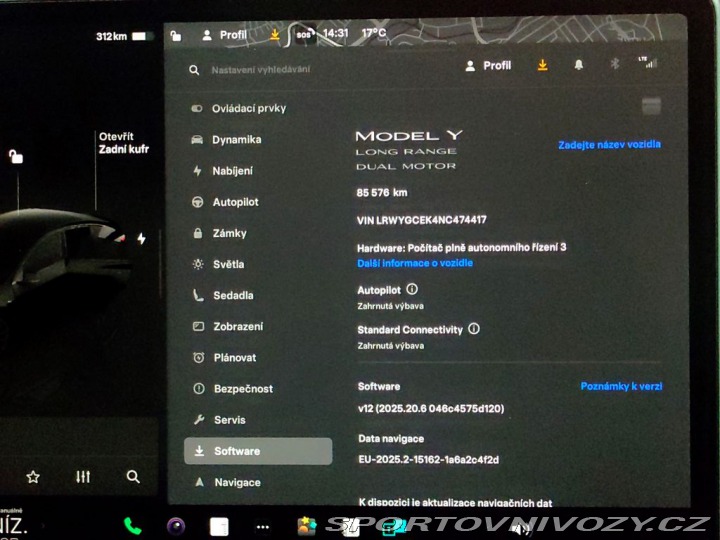
Task: Tap the magnifier search icon below car
Action: coord(133,477)
